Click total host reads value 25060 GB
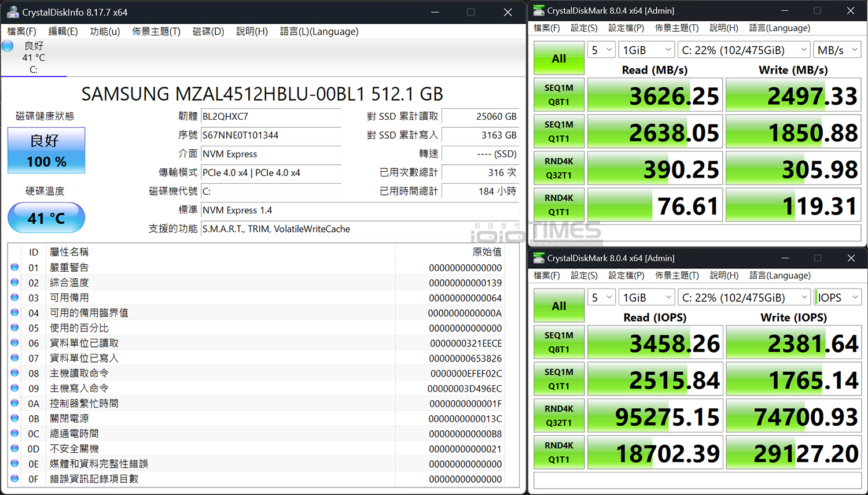868x495 pixels. coord(480,116)
